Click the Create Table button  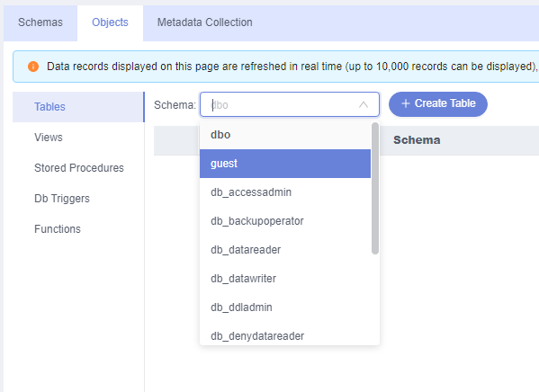pyautogui.click(x=438, y=103)
